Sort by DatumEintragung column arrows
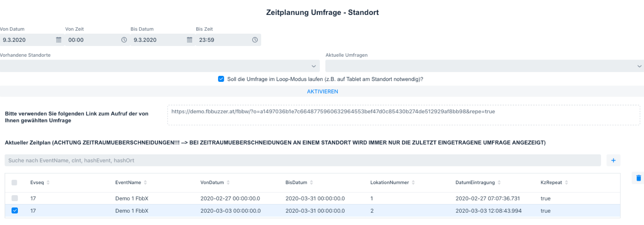Screen dimensions: 644x225 tap(499, 182)
